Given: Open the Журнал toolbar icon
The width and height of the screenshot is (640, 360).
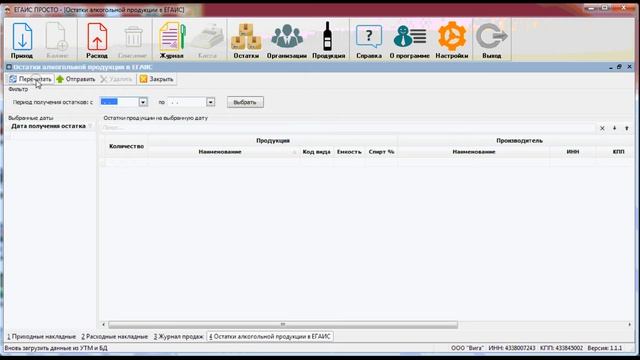Looking at the screenshot, I should (171, 40).
